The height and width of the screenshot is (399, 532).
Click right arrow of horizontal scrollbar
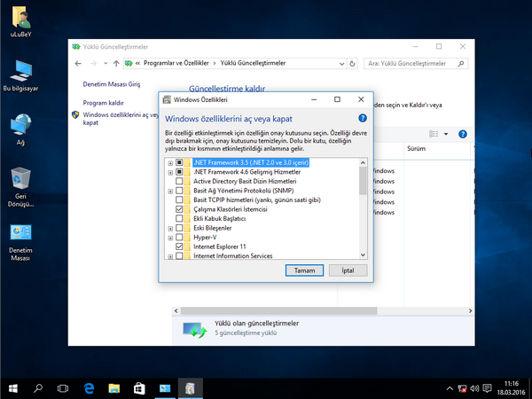point(470,311)
